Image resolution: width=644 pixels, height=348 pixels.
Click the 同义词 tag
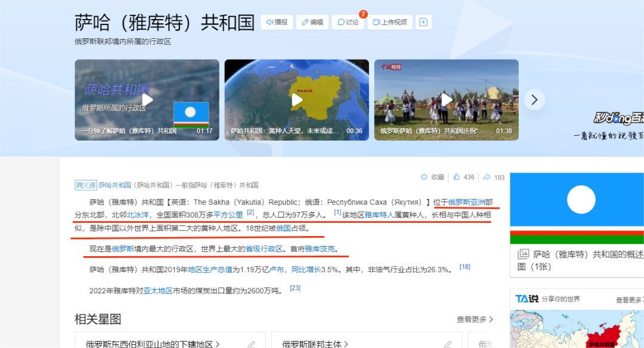[x=86, y=185]
